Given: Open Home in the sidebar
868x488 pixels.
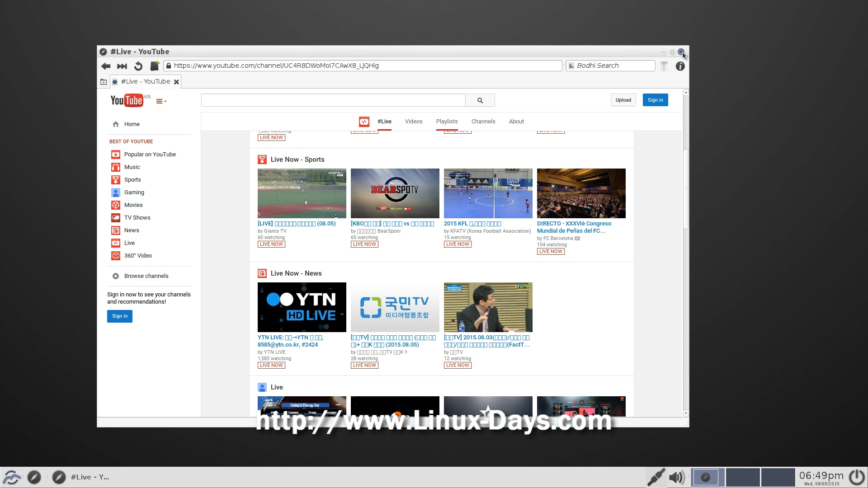Looking at the screenshot, I should pyautogui.click(x=132, y=124).
